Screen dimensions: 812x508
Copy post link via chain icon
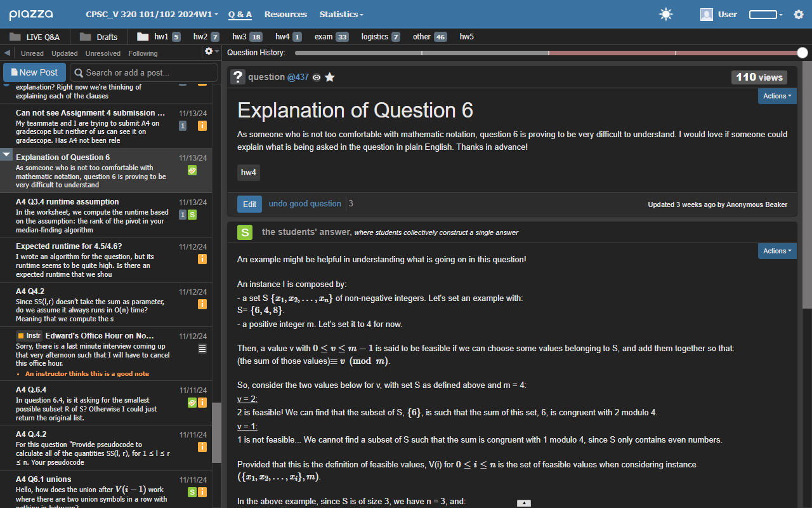(x=317, y=77)
